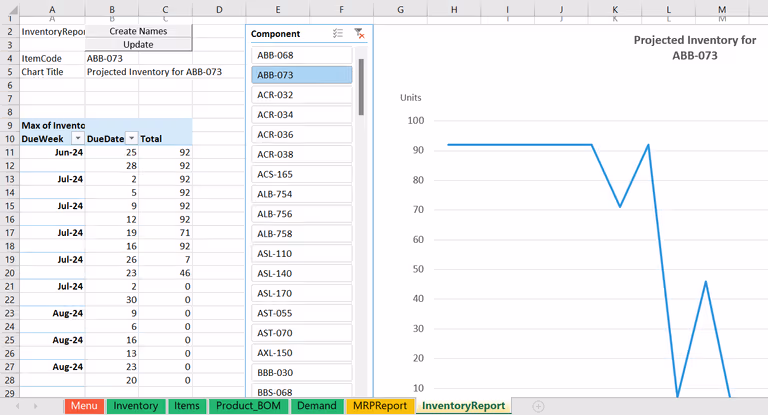Filter by ACR-034 component
This screenshot has width=768, height=415.
[x=302, y=115]
